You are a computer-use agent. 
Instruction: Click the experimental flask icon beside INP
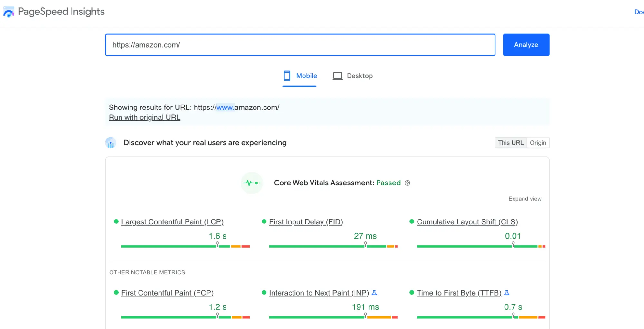(374, 293)
